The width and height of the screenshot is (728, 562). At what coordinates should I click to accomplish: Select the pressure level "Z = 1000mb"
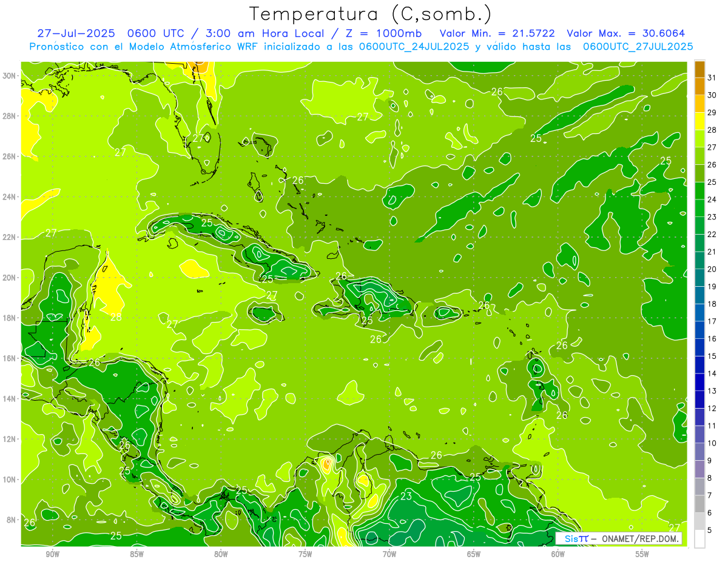coord(383,33)
